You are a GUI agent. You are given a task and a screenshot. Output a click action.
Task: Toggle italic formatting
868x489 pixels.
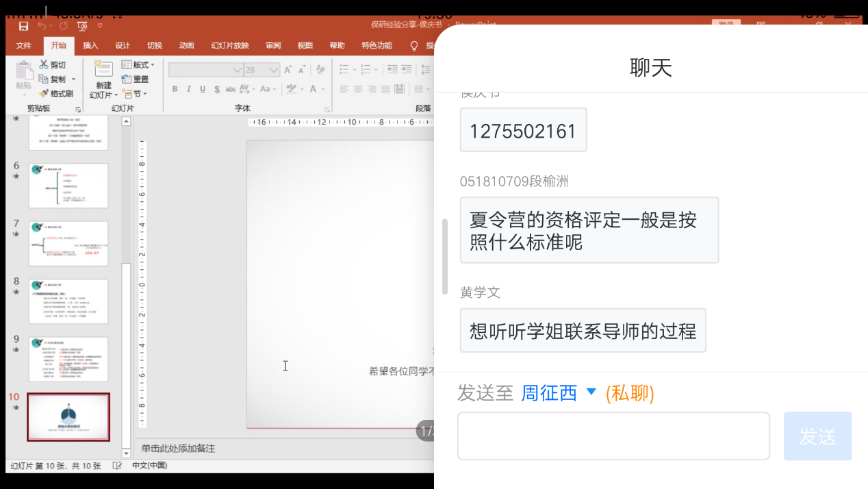189,89
